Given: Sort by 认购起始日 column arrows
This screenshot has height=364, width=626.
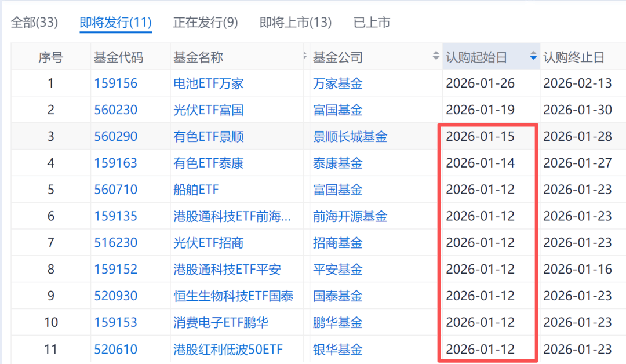Looking at the screenshot, I should pos(533,56).
